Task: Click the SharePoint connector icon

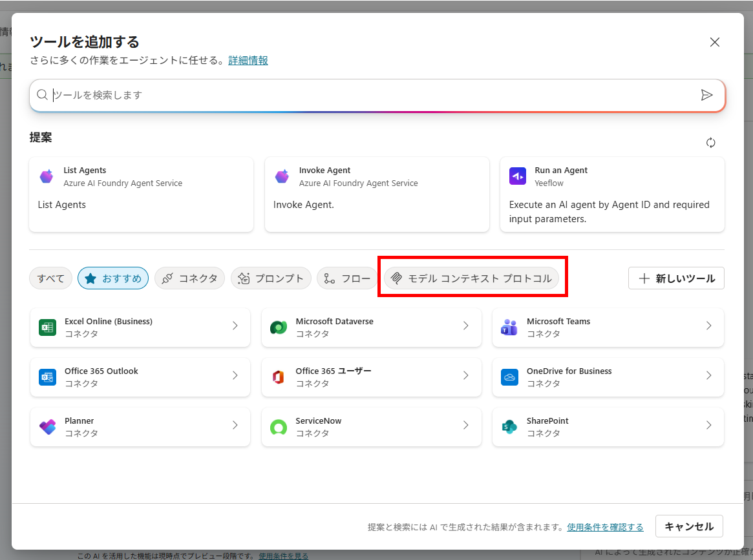Action: click(x=509, y=426)
